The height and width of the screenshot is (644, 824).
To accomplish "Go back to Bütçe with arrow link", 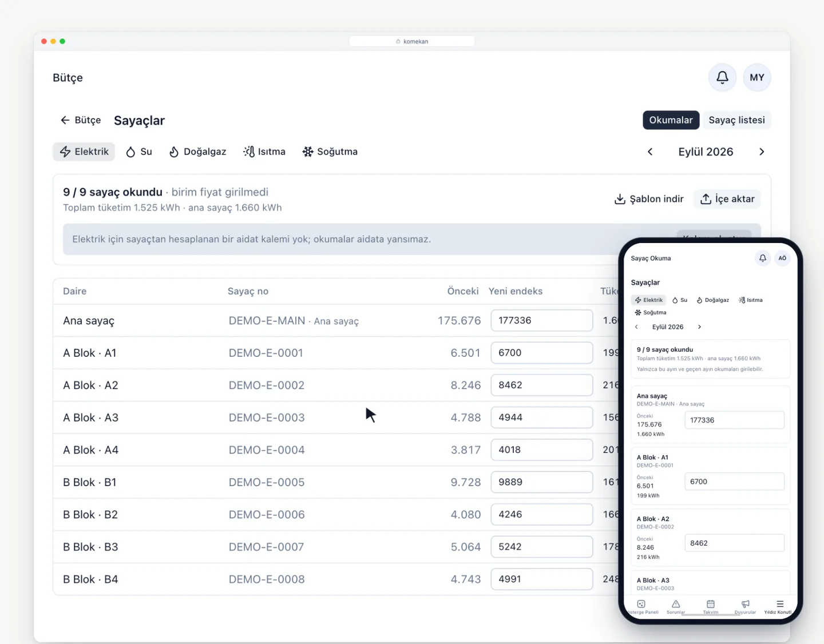I will 81,120.
